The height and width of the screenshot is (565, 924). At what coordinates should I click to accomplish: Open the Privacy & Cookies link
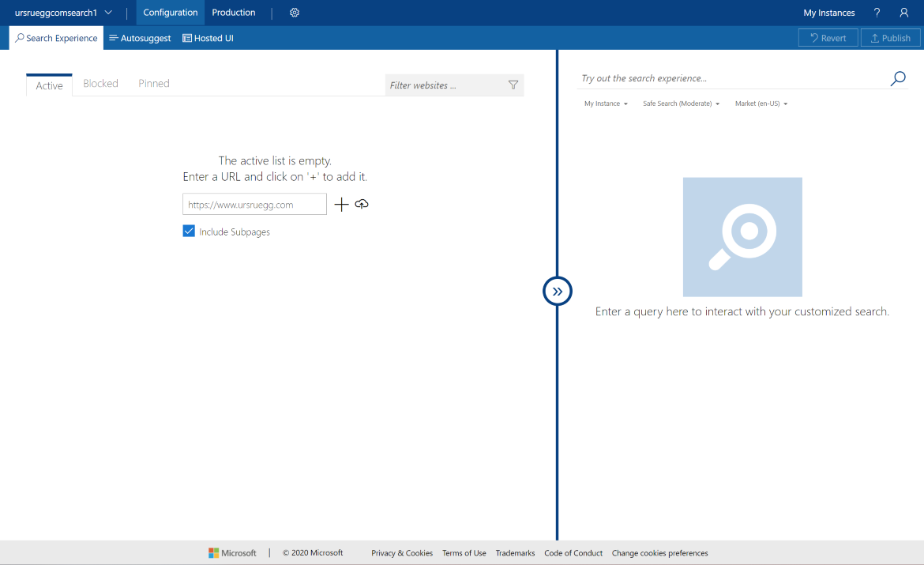pyautogui.click(x=402, y=552)
